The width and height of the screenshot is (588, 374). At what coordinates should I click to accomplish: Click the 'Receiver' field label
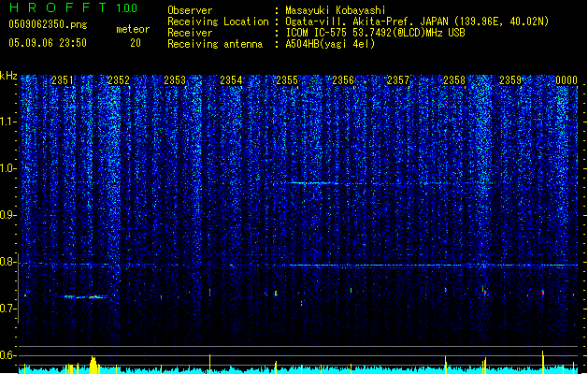coord(190,33)
